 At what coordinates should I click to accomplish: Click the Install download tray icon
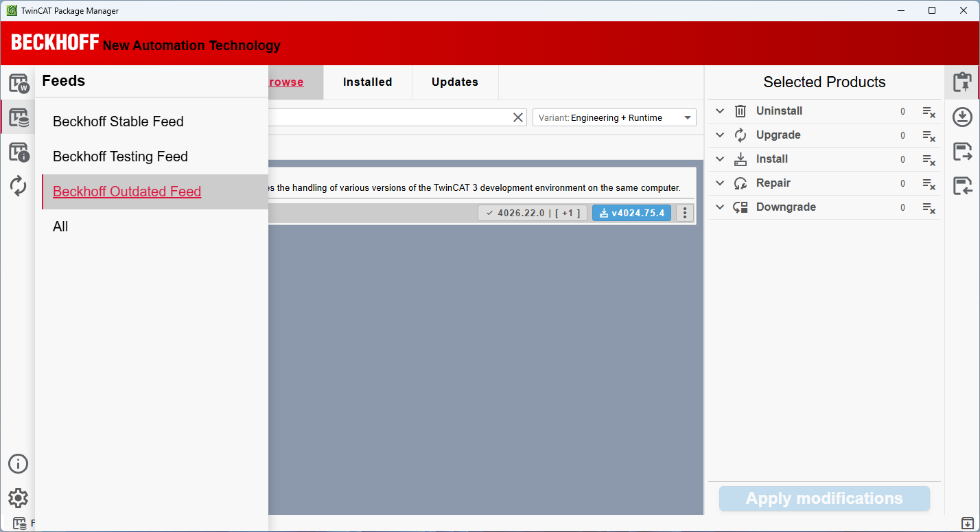tap(740, 159)
